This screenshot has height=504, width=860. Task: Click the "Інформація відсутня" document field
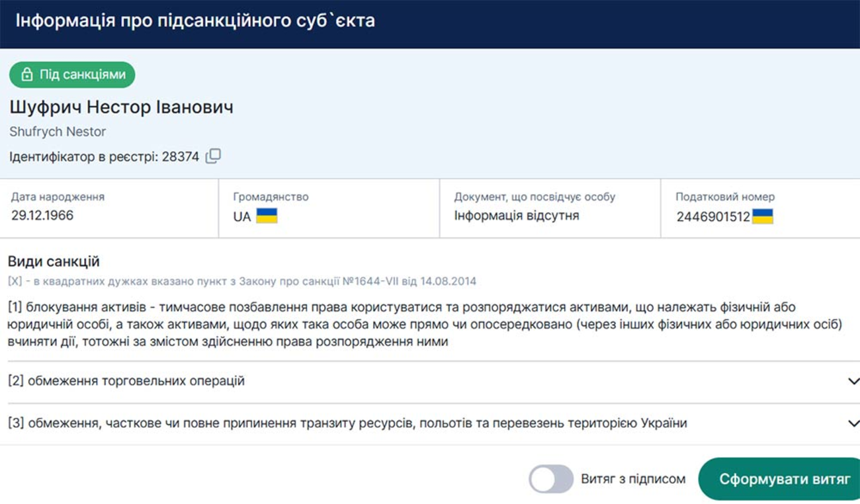[516, 216]
